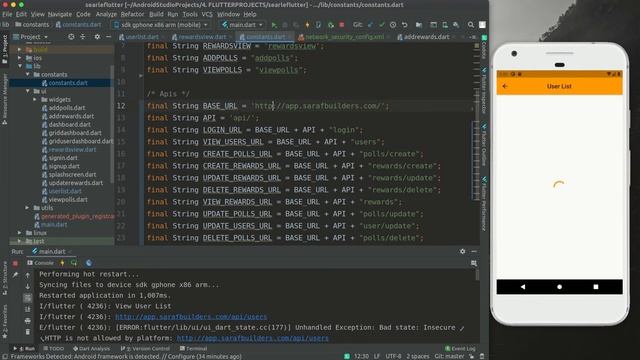Click the Git rollback undo arrow icon
This screenshot has height=360, width=640.
click(404, 25)
